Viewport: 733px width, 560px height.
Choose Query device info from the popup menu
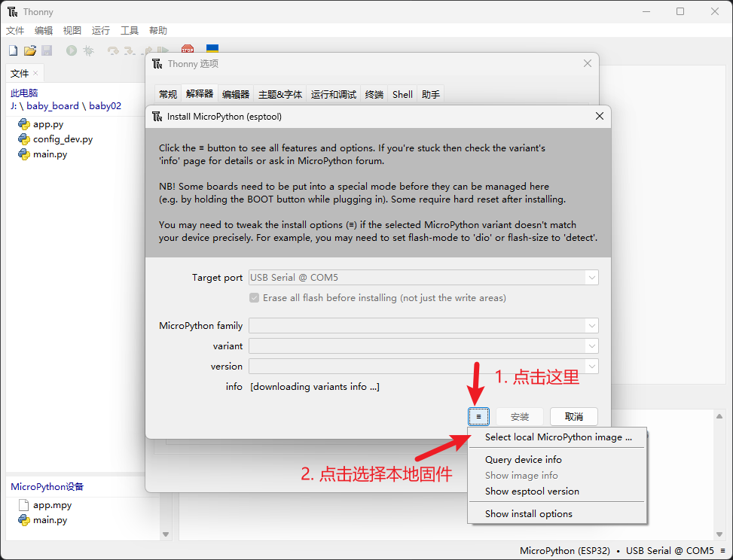click(557, 460)
